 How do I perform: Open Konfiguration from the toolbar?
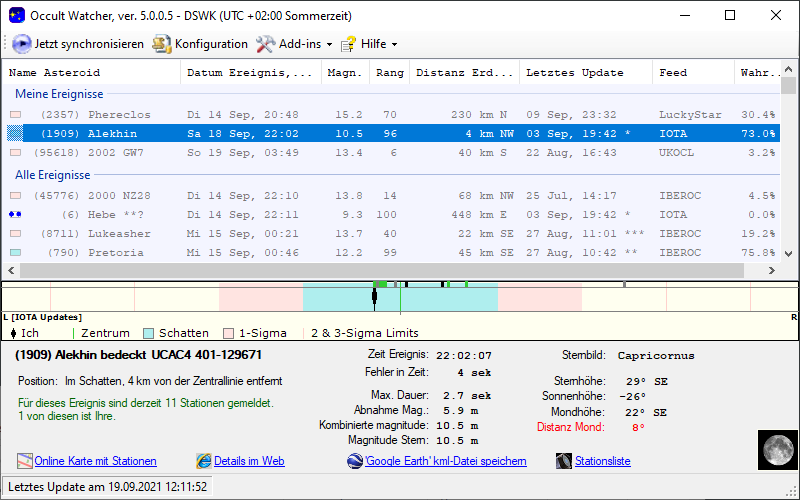200,44
